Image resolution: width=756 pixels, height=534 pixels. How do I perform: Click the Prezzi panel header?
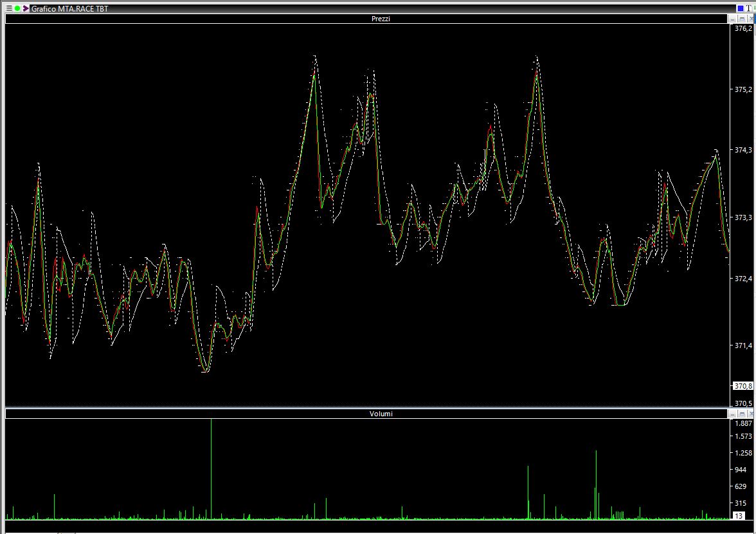[381, 19]
